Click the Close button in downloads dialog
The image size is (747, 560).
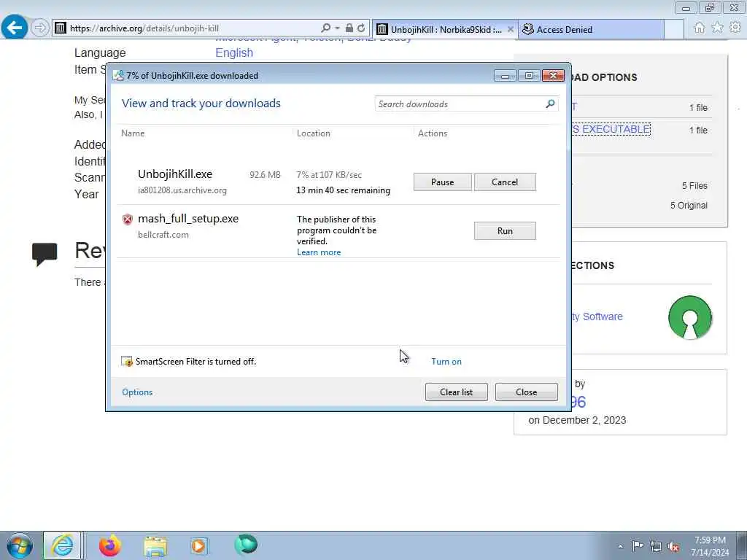(x=527, y=392)
